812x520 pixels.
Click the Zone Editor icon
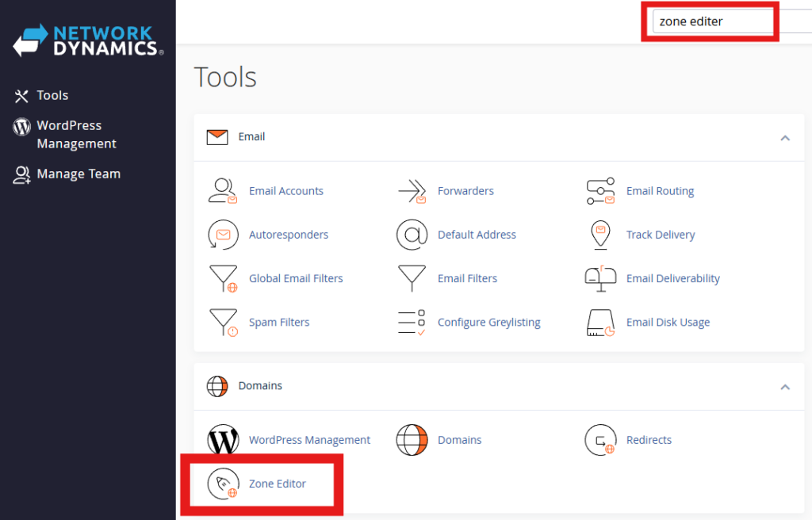(222, 484)
